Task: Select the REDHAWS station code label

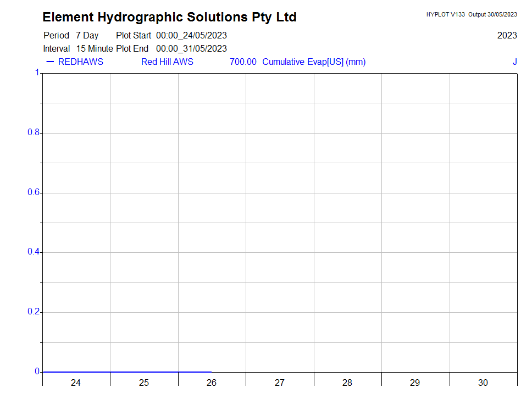Action: (x=80, y=62)
